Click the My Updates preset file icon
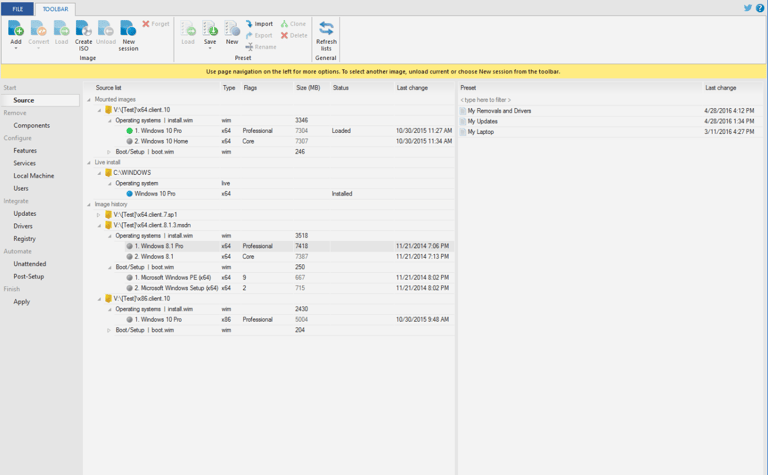 tap(463, 121)
